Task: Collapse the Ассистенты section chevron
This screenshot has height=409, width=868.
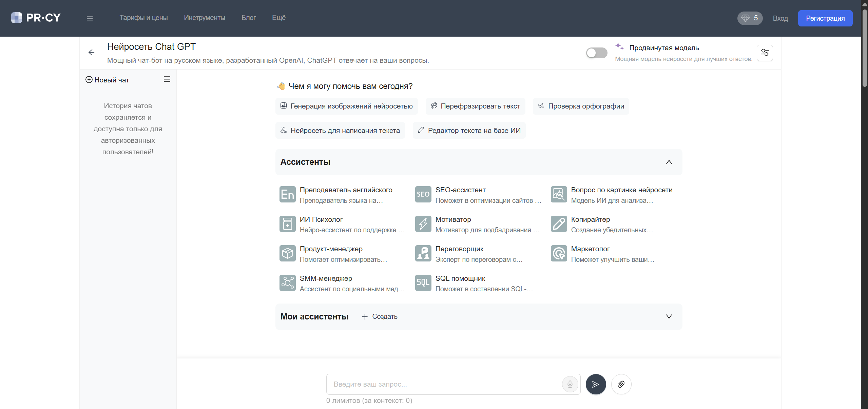Action: coord(669,162)
